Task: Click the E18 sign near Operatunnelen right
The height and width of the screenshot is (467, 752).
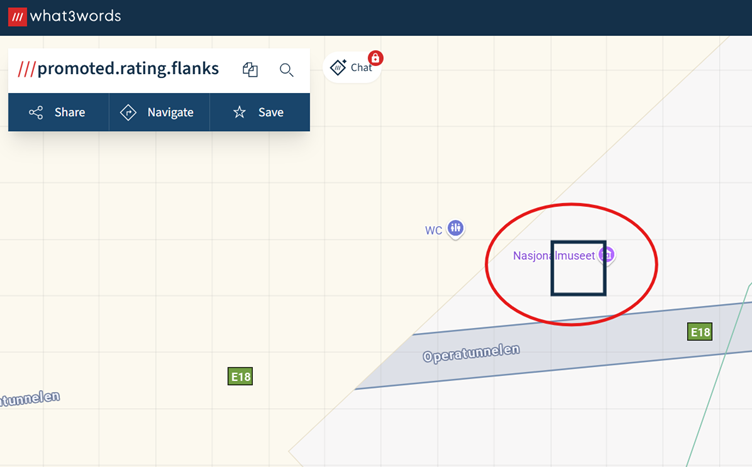Action: click(x=700, y=332)
